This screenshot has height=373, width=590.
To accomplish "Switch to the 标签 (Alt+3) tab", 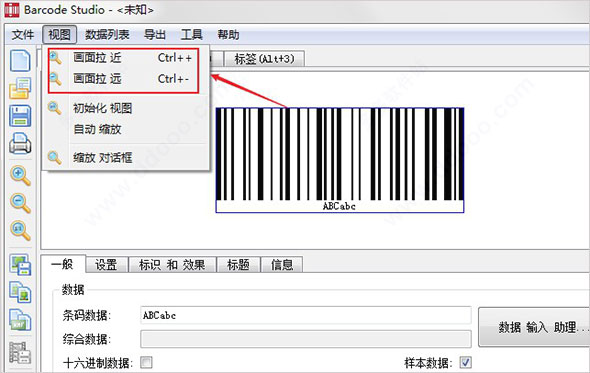I will (x=264, y=59).
